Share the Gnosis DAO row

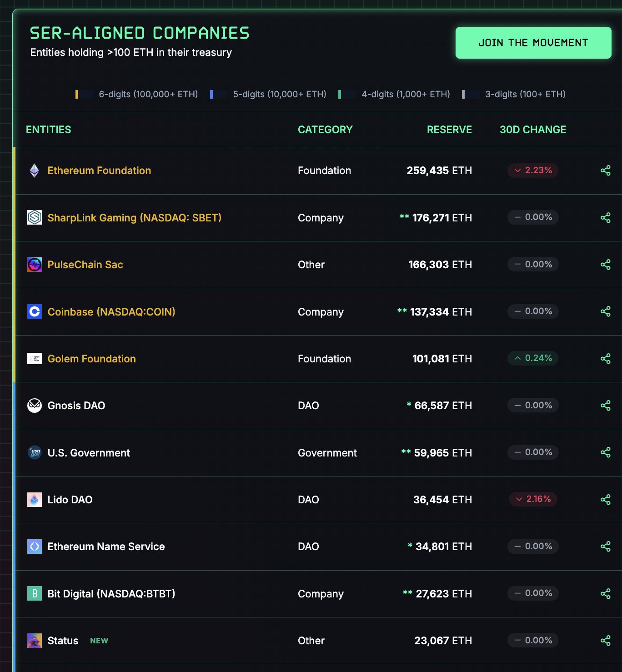[606, 406]
